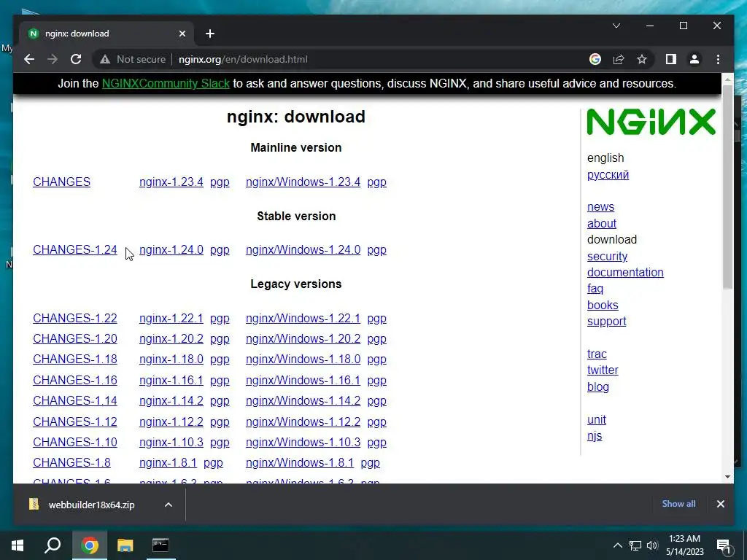
Task: Open the tab search dropdown chevron
Action: 616,26
